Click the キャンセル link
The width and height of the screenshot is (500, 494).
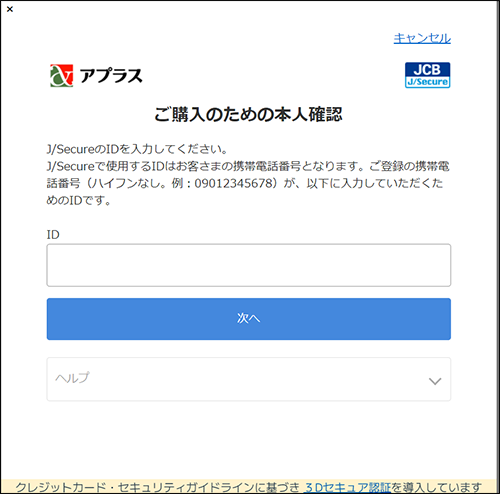point(422,38)
